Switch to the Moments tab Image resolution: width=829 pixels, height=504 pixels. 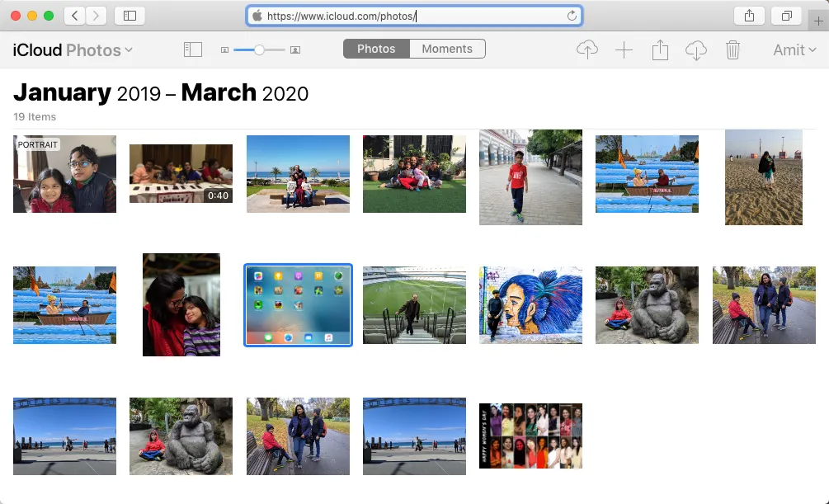pos(447,48)
